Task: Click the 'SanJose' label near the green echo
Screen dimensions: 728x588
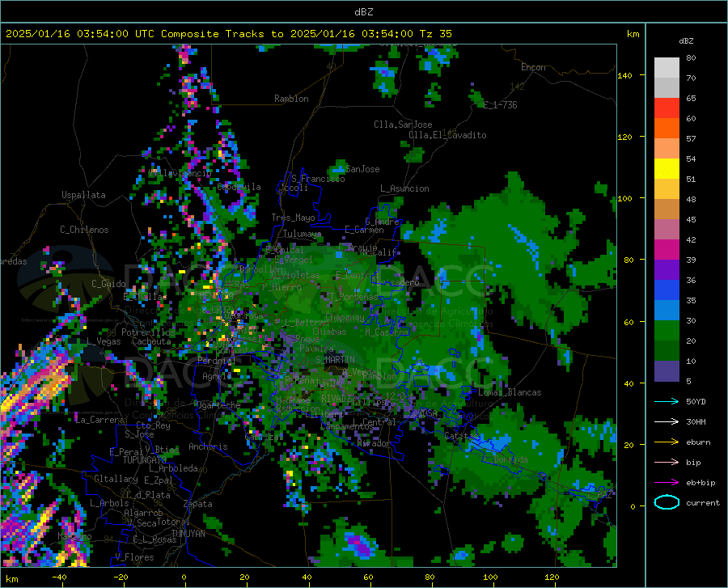Action: 362,169
